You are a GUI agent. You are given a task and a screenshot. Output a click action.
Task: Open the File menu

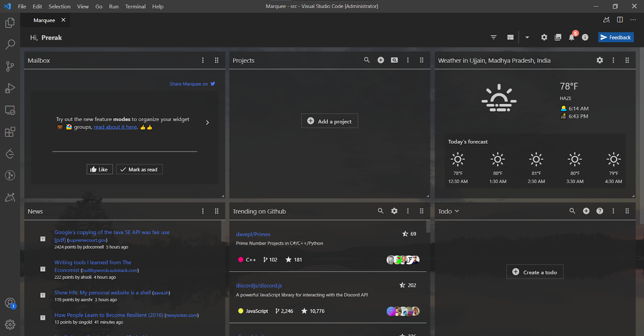pyautogui.click(x=22, y=6)
